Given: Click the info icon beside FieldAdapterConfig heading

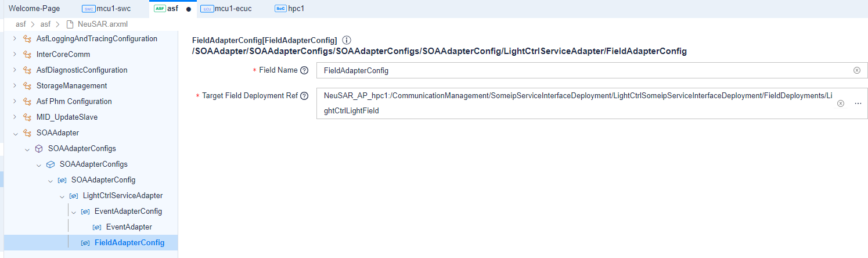Looking at the screenshot, I should [347, 40].
